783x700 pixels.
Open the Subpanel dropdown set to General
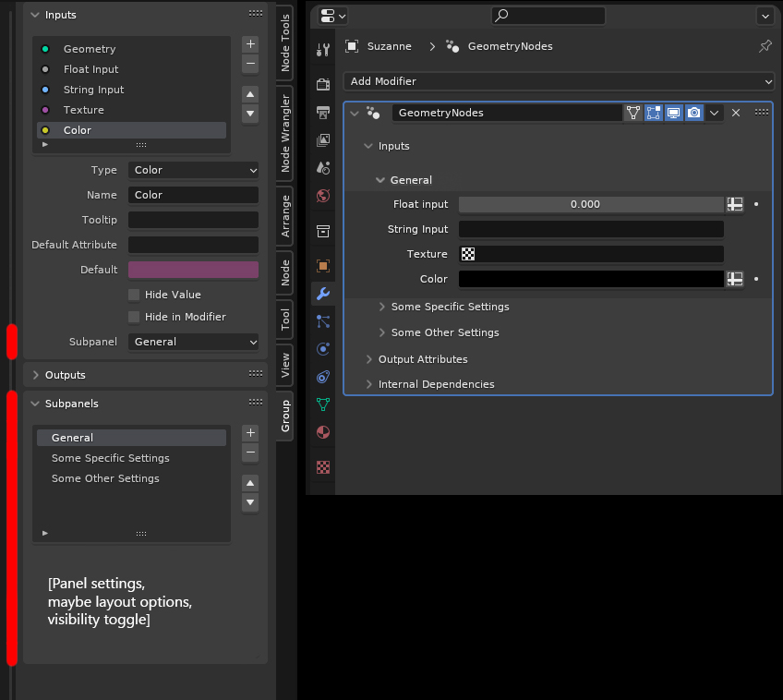coord(193,342)
